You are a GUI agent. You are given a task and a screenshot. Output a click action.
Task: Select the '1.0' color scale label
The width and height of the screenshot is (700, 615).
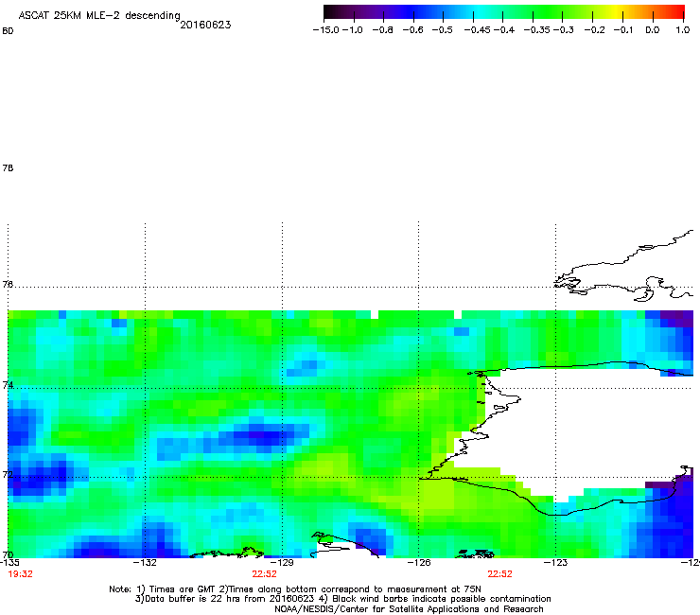683,30
